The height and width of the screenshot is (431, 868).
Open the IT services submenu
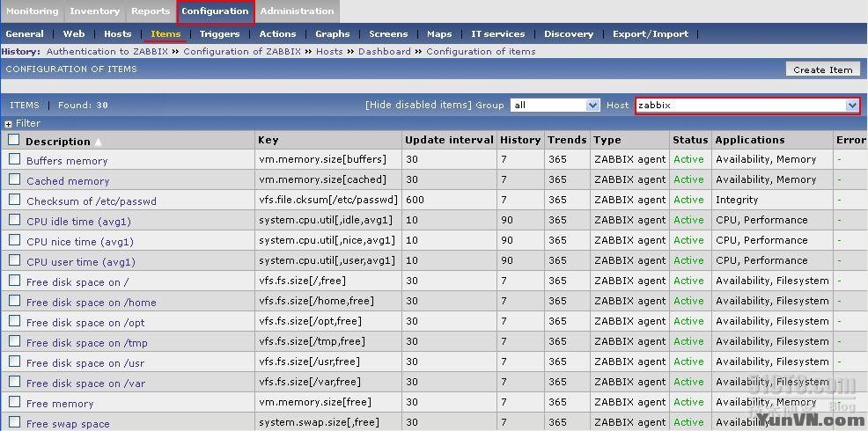coord(497,33)
